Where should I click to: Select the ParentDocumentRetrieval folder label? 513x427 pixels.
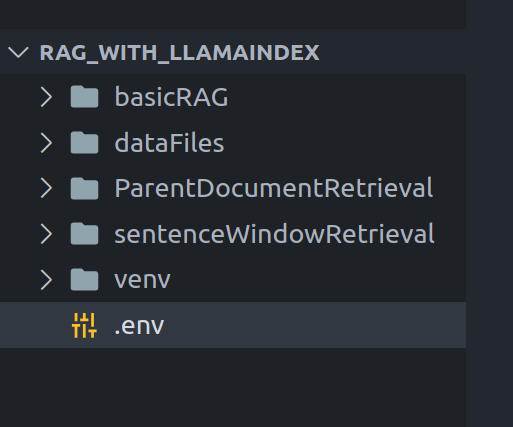tap(274, 188)
